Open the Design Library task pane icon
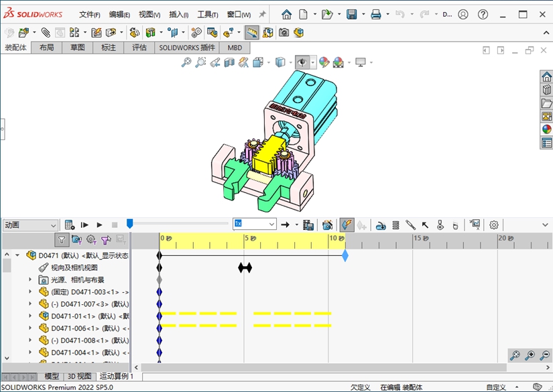Image resolution: width=553 pixels, height=392 pixels. 547,90
